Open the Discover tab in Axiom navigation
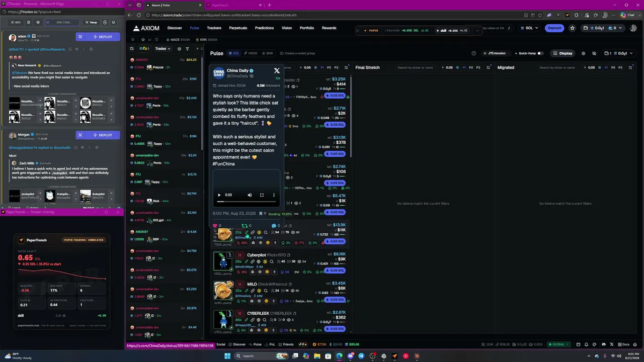644x362 pixels. tap(175, 28)
